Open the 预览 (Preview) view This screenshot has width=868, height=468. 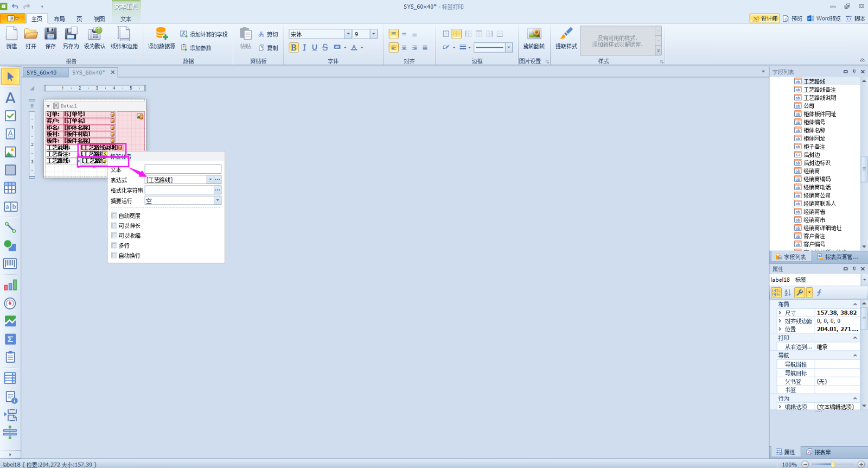pos(793,18)
